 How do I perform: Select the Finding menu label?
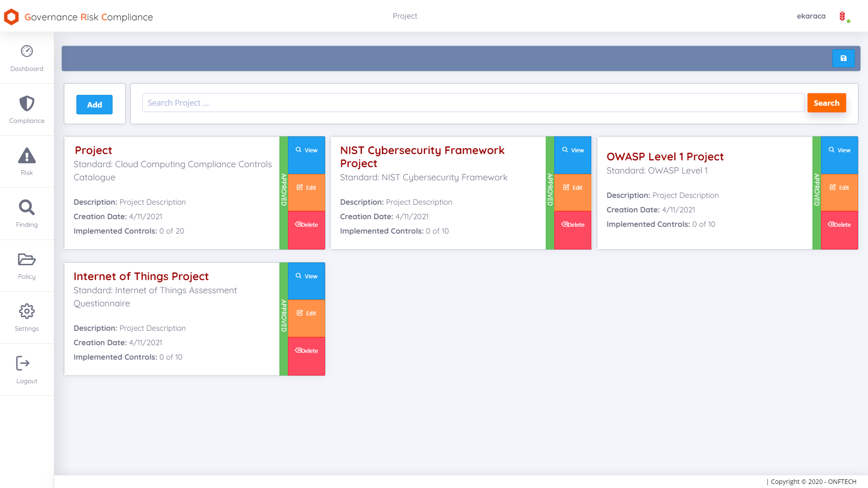[27, 225]
